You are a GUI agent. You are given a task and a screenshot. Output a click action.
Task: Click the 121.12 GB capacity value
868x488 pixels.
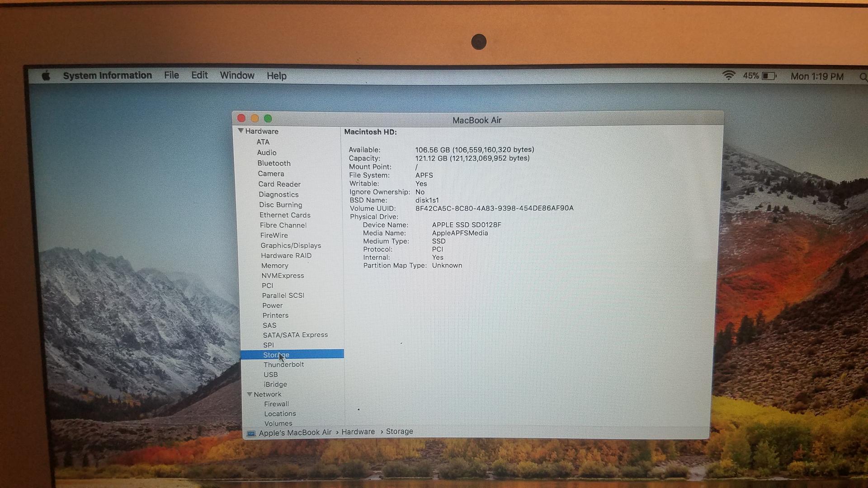[472, 158]
